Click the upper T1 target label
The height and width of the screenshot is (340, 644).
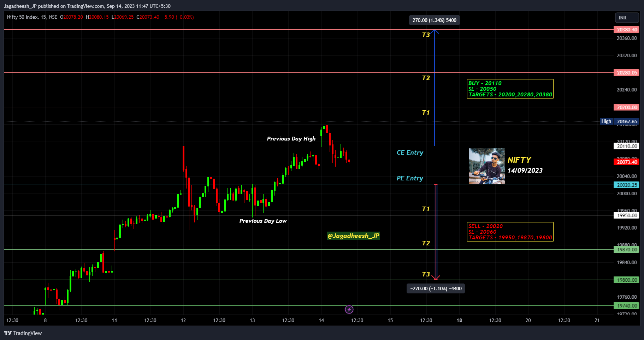(x=426, y=113)
